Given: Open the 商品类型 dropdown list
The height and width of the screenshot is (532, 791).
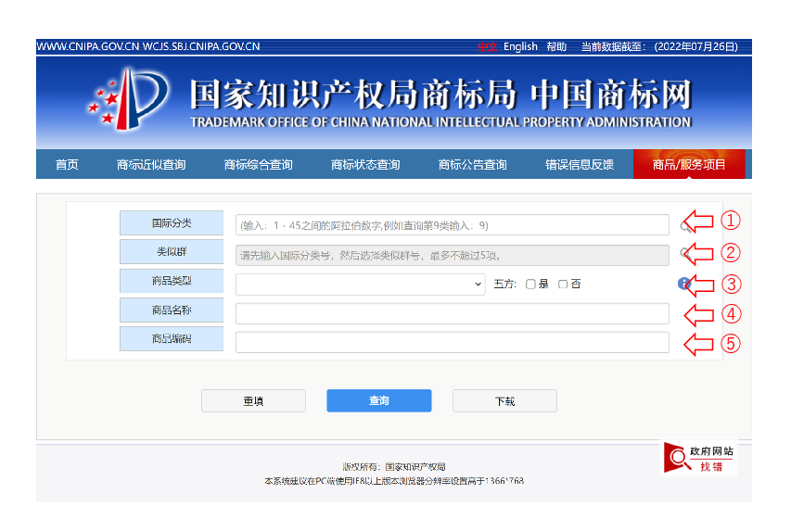Looking at the screenshot, I should click(360, 285).
